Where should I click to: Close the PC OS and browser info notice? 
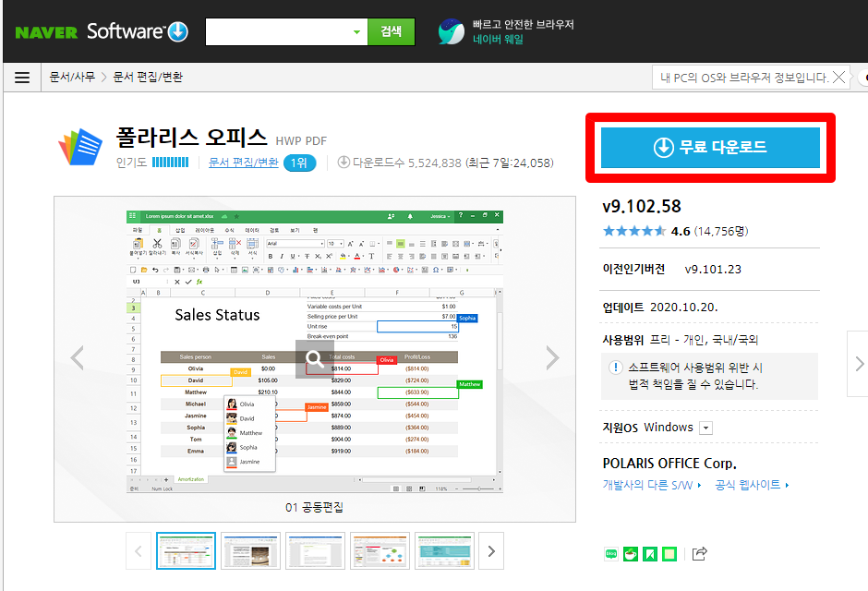[838, 78]
